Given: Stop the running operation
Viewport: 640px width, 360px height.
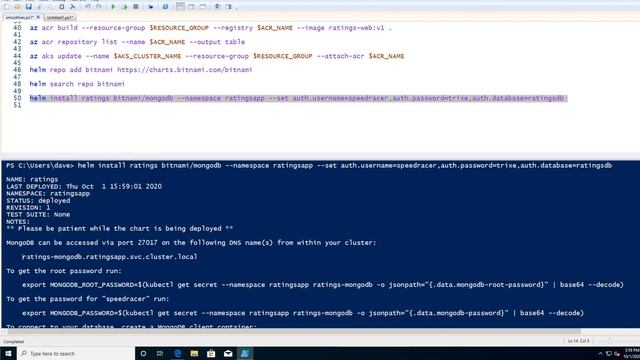Looking at the screenshot, I should [x=136, y=7].
